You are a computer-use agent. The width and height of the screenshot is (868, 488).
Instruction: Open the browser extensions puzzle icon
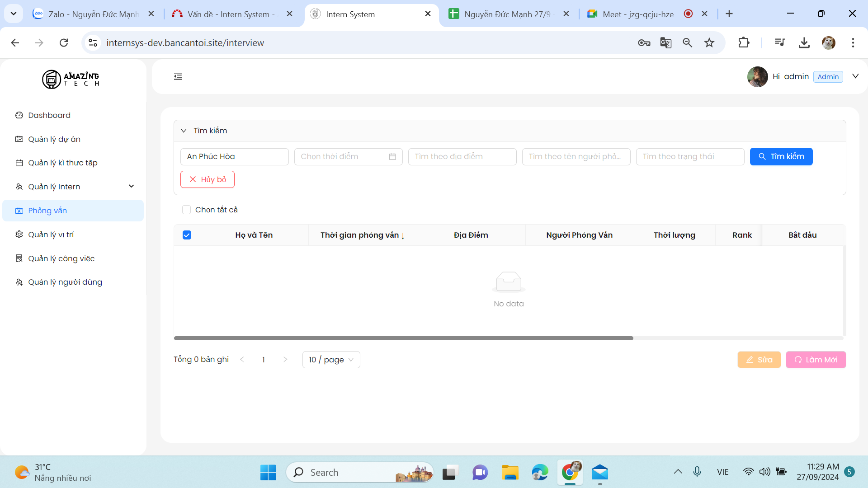(744, 43)
